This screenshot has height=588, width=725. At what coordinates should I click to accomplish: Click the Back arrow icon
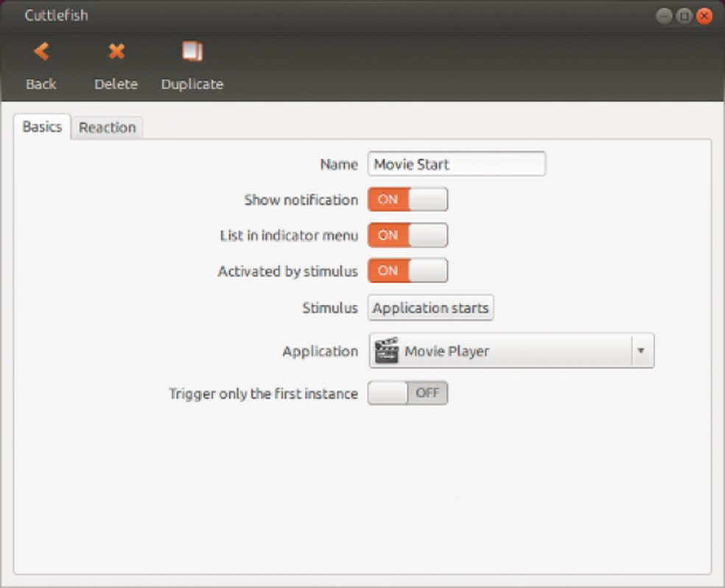point(41,52)
